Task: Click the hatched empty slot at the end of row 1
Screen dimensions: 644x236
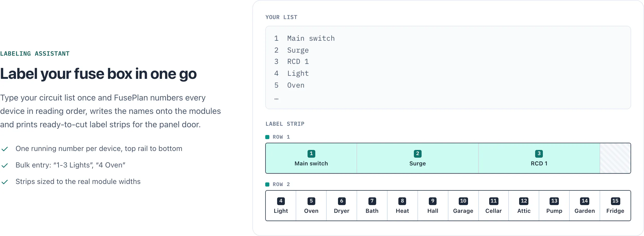Action: tap(615, 158)
